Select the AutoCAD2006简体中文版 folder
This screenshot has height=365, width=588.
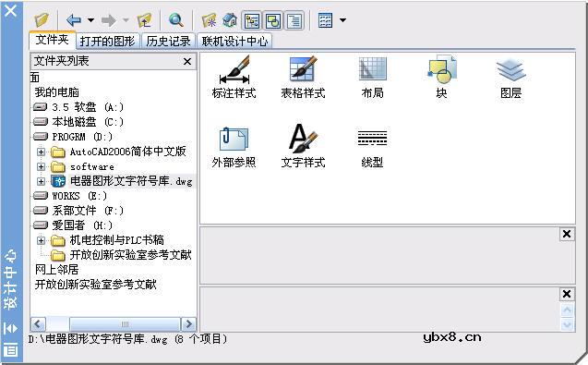coord(118,152)
